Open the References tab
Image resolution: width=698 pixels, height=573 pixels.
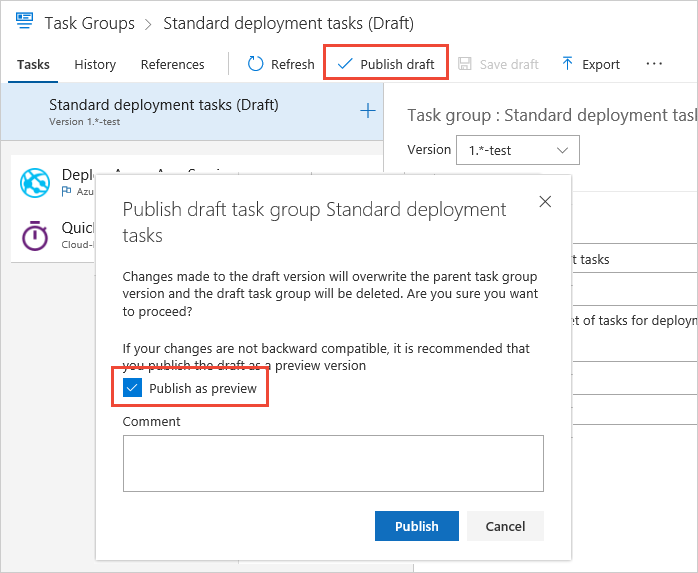point(172,64)
